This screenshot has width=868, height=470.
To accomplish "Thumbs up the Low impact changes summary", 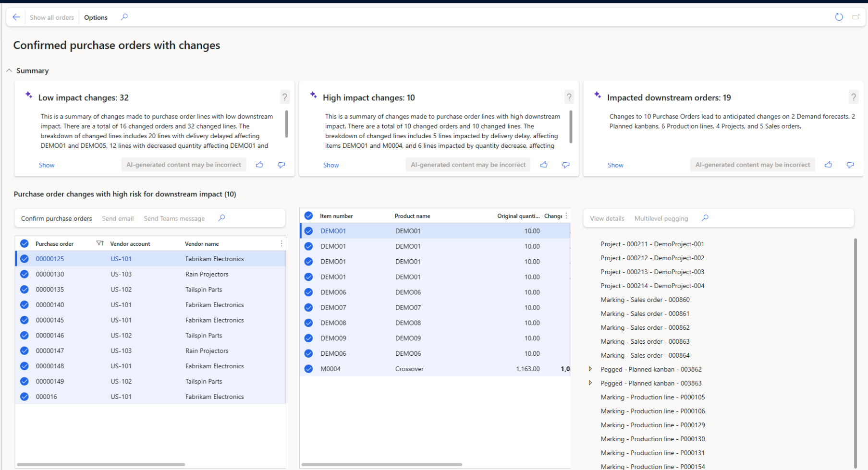I will [260, 165].
